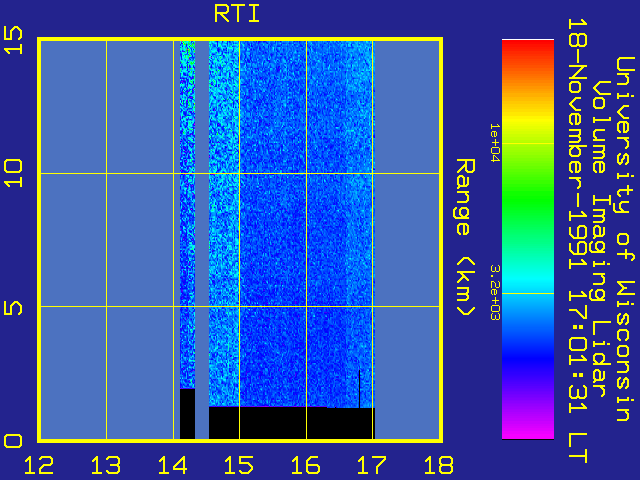Click range tick label 0

pyautogui.click(x=13, y=441)
